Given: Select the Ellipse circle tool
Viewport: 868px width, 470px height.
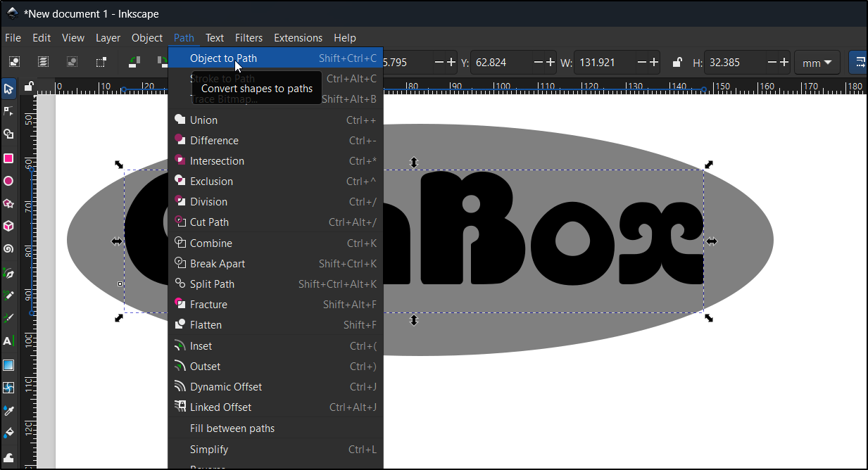Looking at the screenshot, I should pos(8,181).
